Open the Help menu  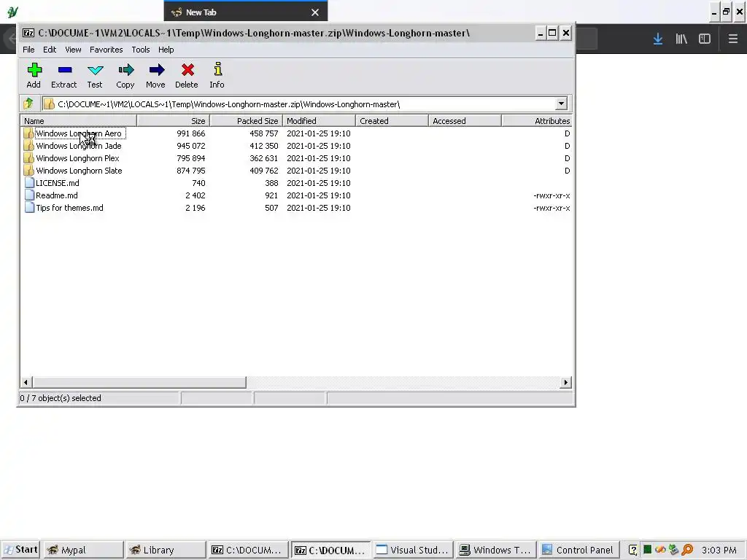click(166, 50)
